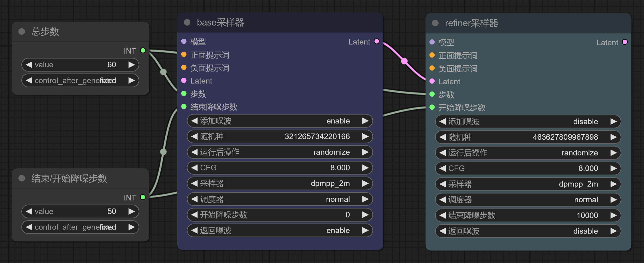Collapse the 结束/开始降噪步数 node via its title dot
Image resolution: width=644 pixels, height=263 pixels.
pos(22,178)
